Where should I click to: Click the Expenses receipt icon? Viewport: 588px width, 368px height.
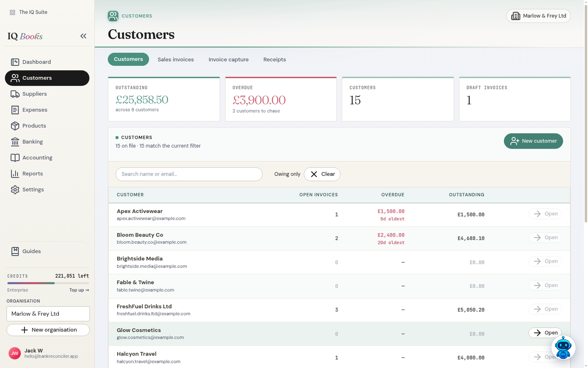[x=15, y=110]
